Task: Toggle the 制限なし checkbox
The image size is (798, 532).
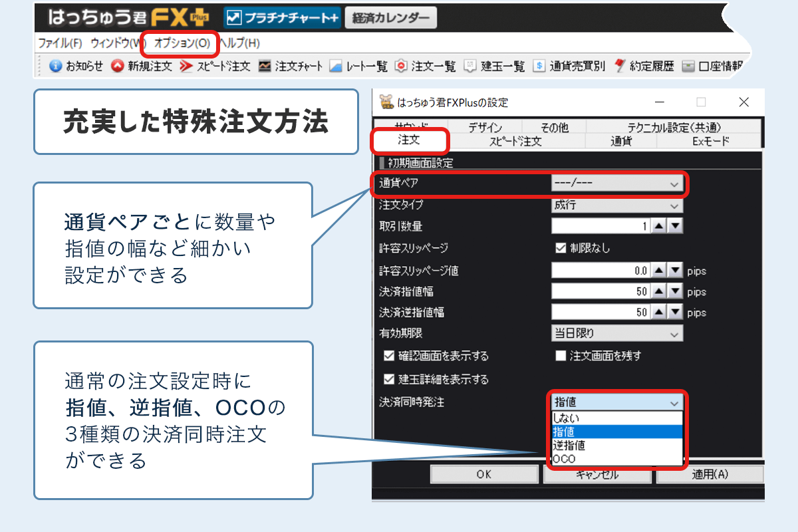Action: point(560,248)
